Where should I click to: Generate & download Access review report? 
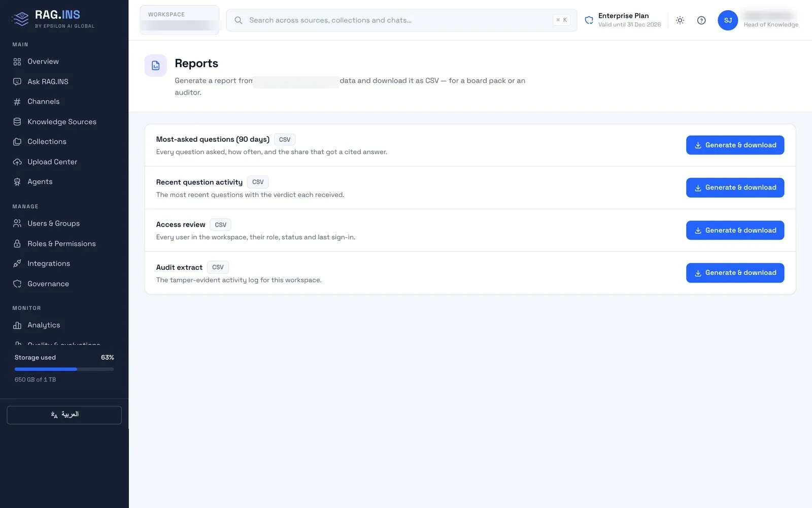pyautogui.click(x=735, y=230)
